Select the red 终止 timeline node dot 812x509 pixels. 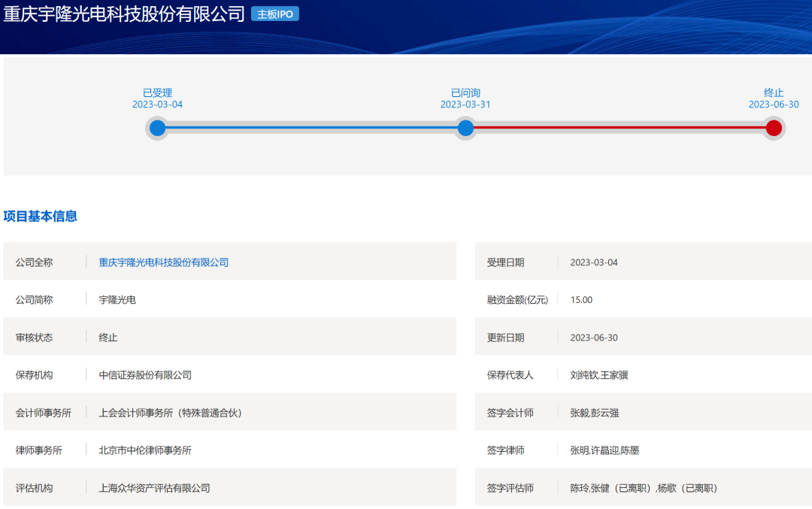tap(774, 128)
